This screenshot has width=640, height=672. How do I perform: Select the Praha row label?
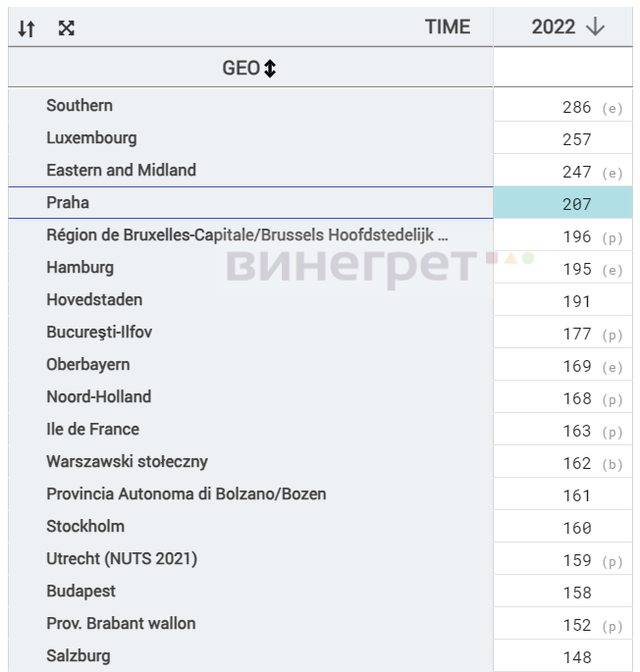click(x=68, y=203)
